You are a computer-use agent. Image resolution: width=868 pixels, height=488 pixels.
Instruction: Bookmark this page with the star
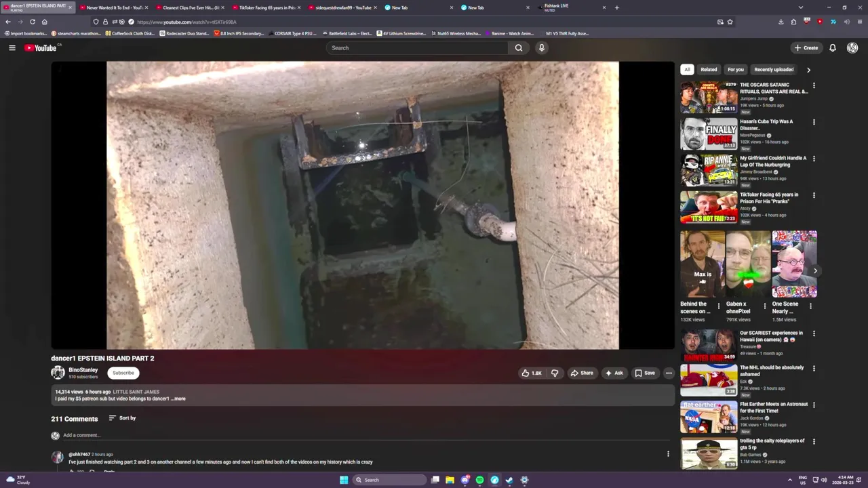click(730, 22)
